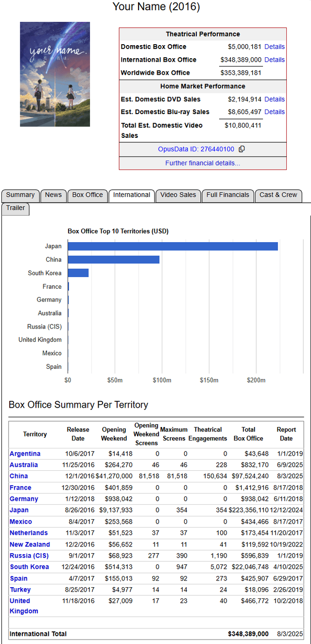This screenshot has width=311, height=644.
Task: Go to the Full Financials tab
Action: point(227,195)
